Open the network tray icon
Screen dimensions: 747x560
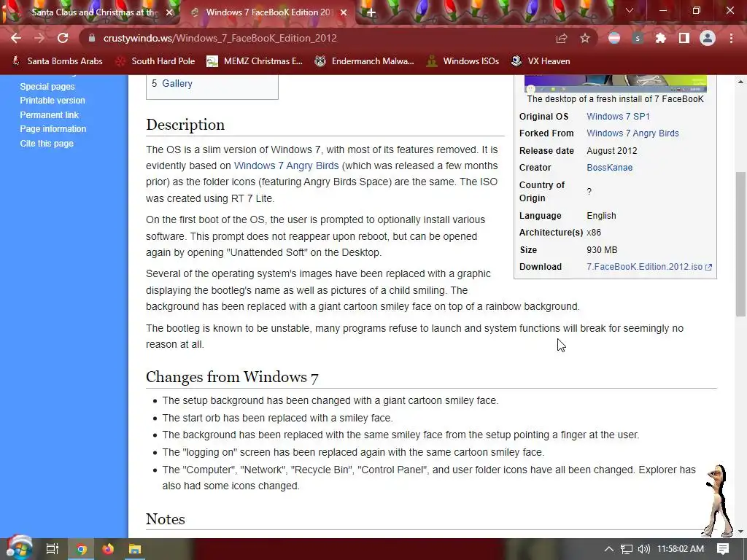coord(627,549)
